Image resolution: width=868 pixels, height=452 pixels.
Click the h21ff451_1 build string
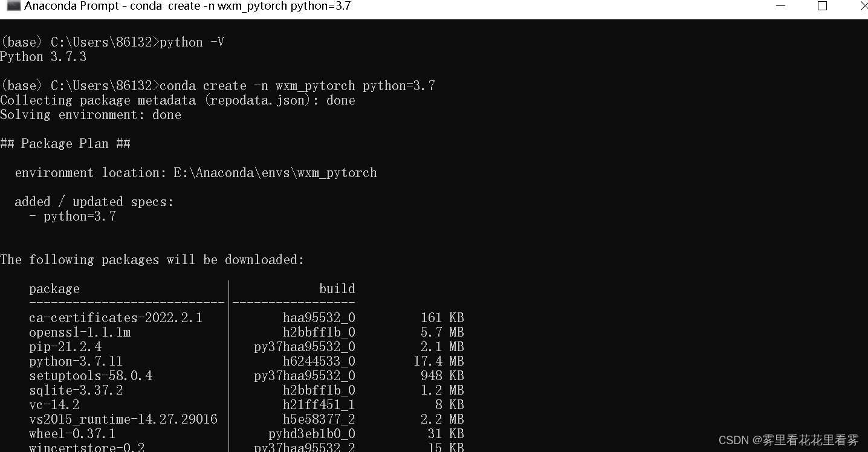319,405
